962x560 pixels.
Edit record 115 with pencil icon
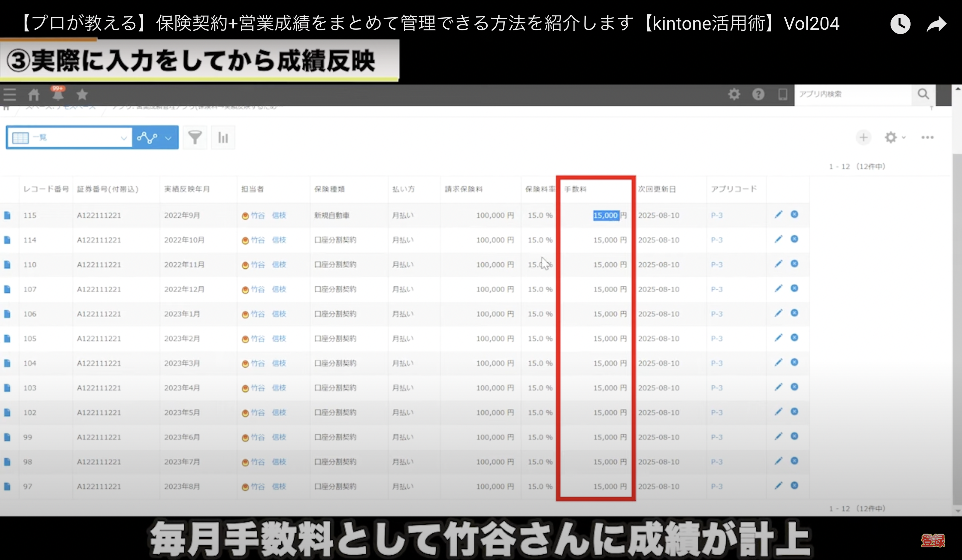tap(778, 215)
